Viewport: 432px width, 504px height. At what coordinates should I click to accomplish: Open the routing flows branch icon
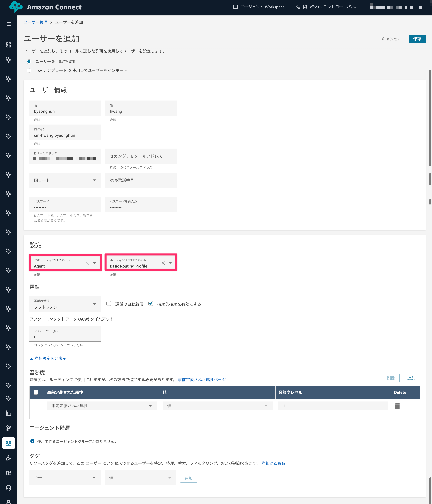pyautogui.click(x=9, y=428)
